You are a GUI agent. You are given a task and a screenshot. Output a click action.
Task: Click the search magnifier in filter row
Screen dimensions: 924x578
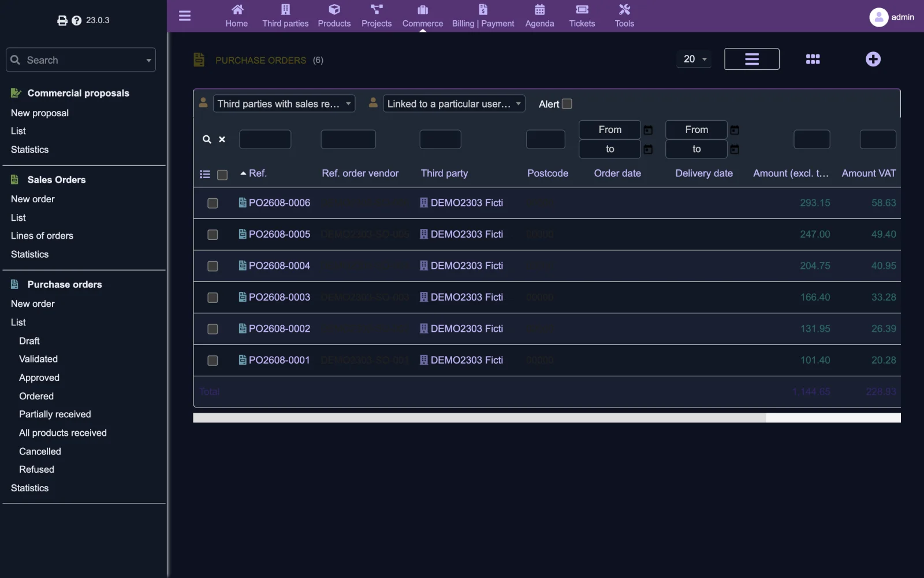click(x=207, y=139)
